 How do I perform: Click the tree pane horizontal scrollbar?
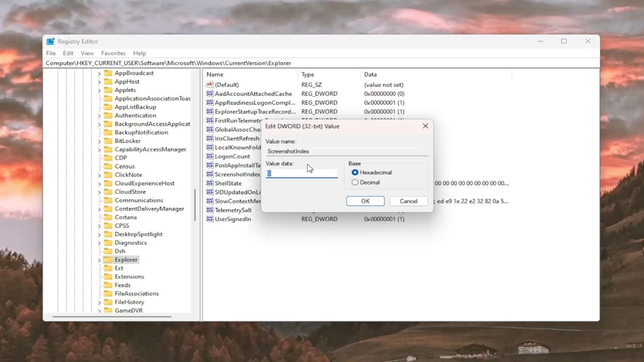click(x=112, y=317)
